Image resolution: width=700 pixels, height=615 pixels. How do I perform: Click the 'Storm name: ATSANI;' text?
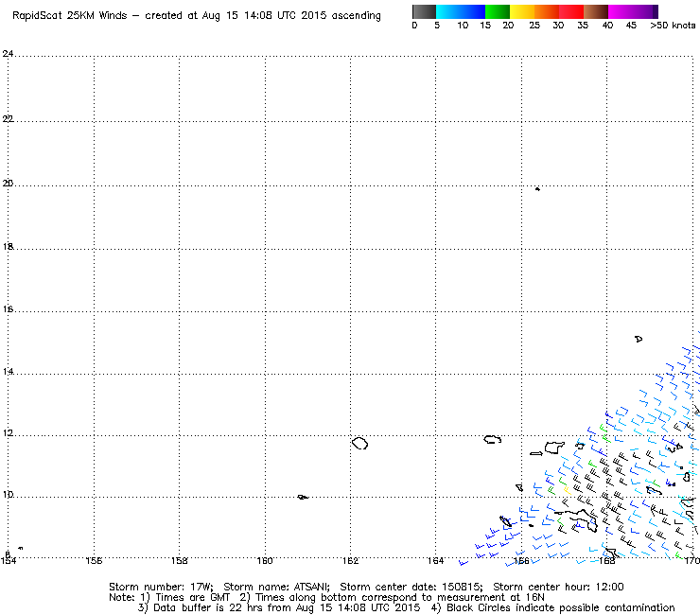coord(277,587)
